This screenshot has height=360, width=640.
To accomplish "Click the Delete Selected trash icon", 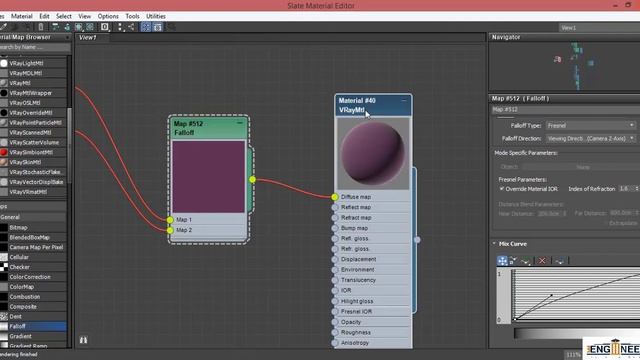I will [41, 27].
